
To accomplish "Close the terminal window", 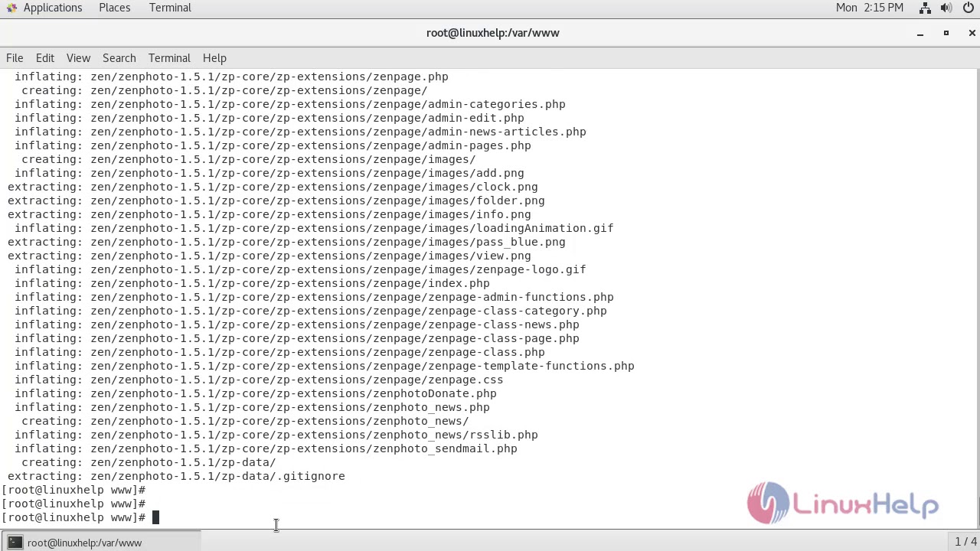I will 972,33.
